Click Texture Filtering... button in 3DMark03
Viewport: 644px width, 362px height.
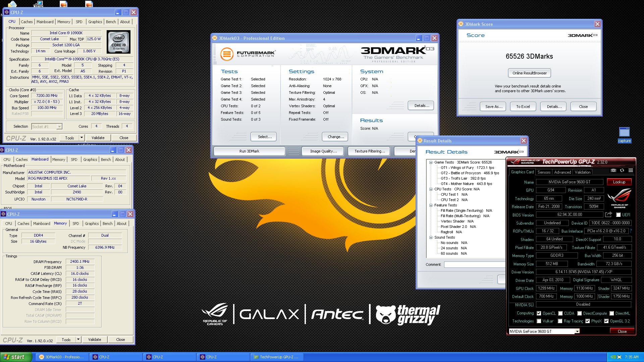369,151
